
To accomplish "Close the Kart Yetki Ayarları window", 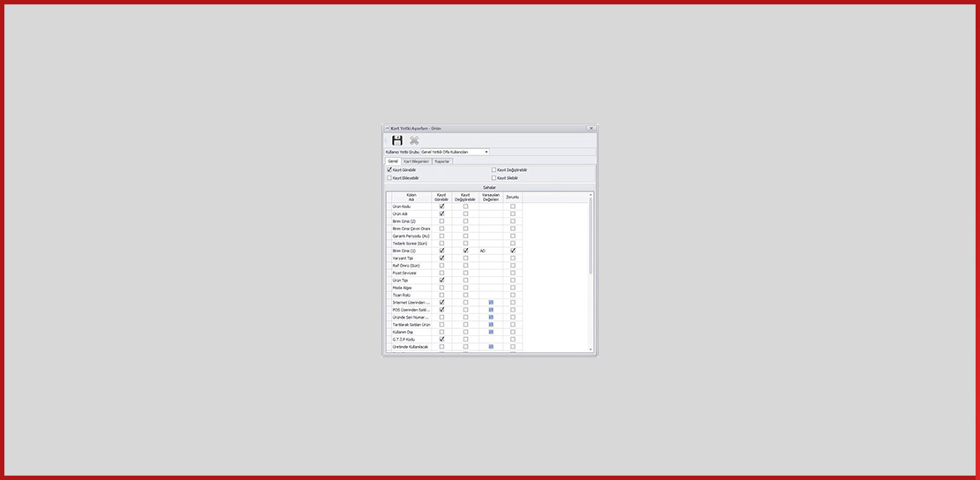I will click(x=591, y=128).
